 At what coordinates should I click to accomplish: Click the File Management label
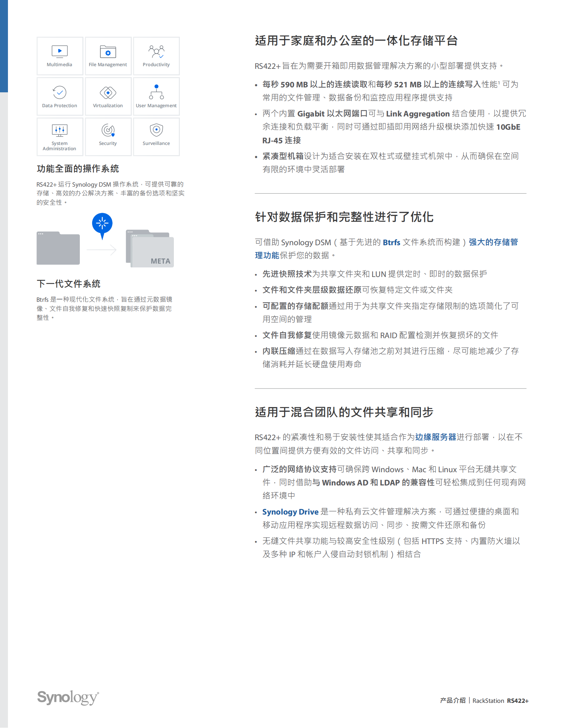[108, 65]
